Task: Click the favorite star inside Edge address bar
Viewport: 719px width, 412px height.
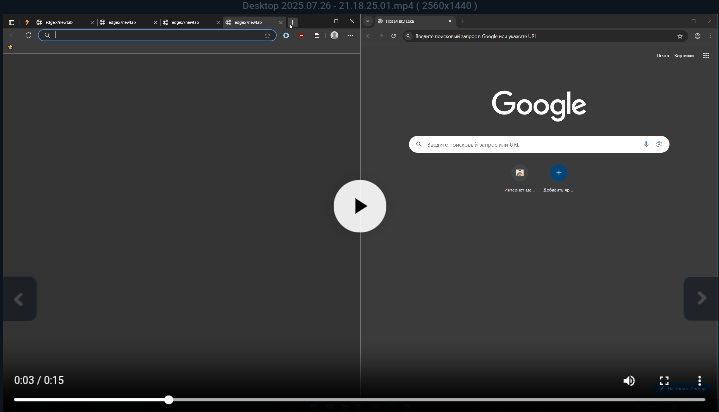Action: [267, 35]
